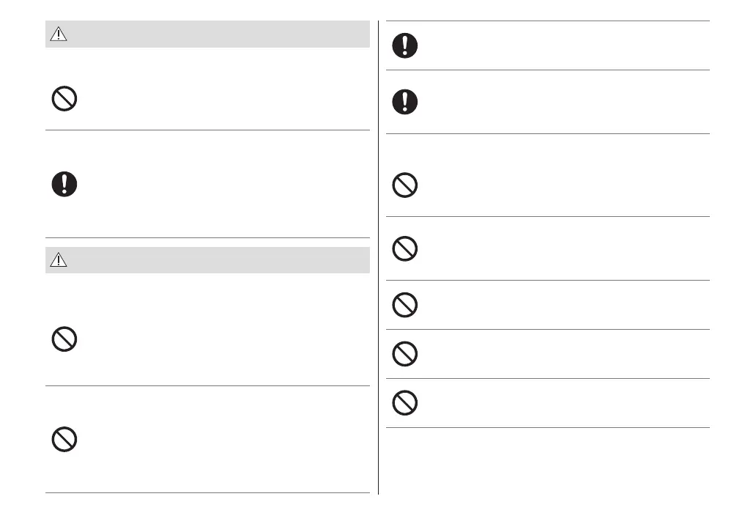Click the second prohibition icon in right column
This screenshot has height=532, width=756.
click(x=405, y=250)
